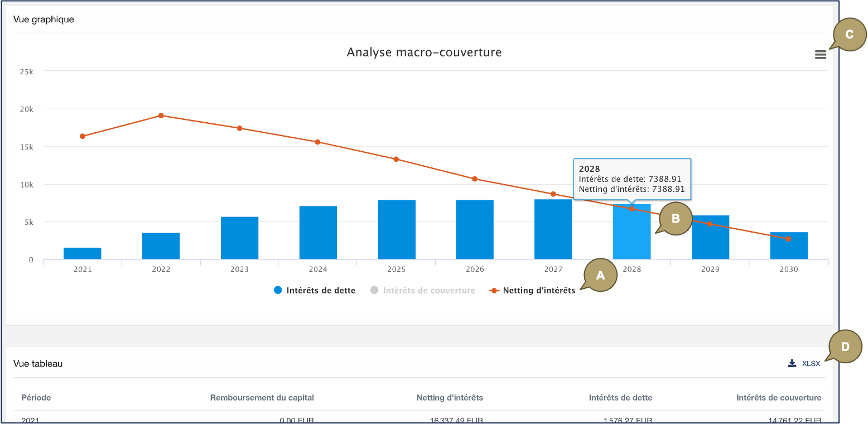
Task: Open the chart hamburger context menu
Action: click(820, 55)
